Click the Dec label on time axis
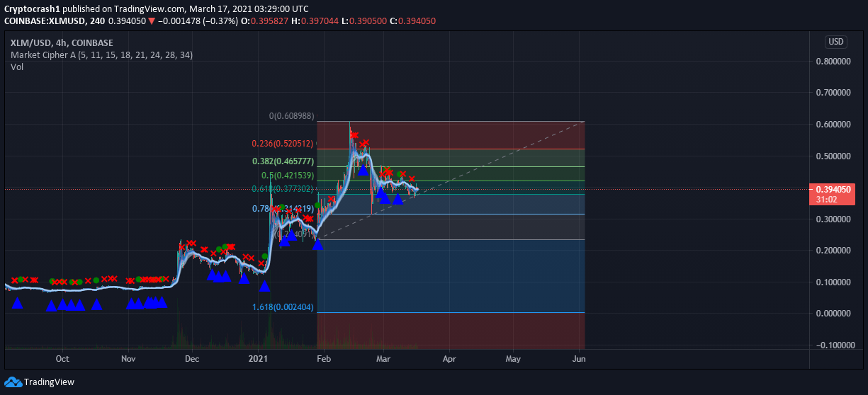868x395 pixels. click(192, 359)
